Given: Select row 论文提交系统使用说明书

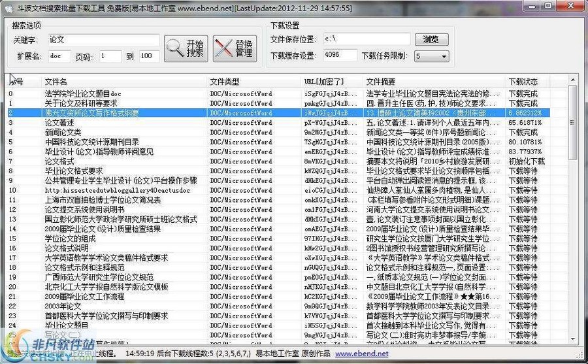Looking at the screenshot, I should pos(278,210).
